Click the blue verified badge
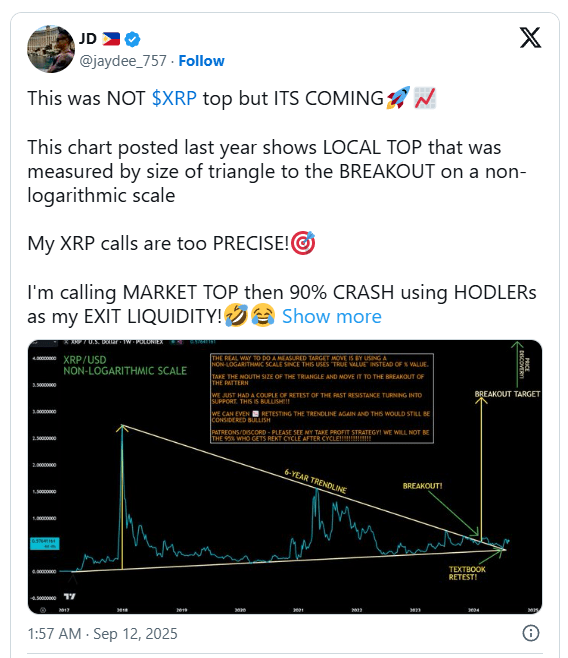Image resolution: width=568 pixels, height=658 pixels. (133, 39)
